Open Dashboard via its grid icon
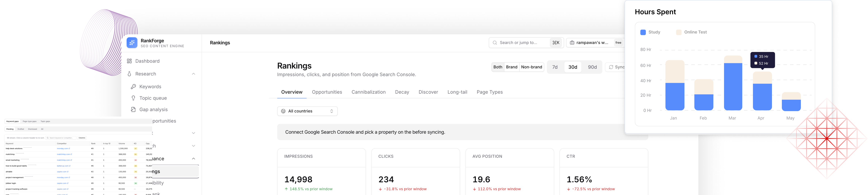This screenshot has height=195, width=868. click(x=129, y=61)
